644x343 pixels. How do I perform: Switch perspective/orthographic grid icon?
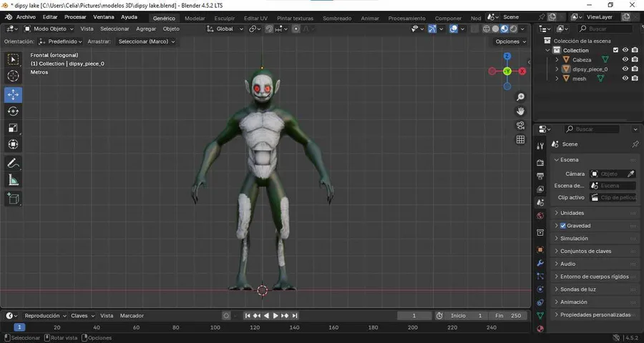(520, 139)
